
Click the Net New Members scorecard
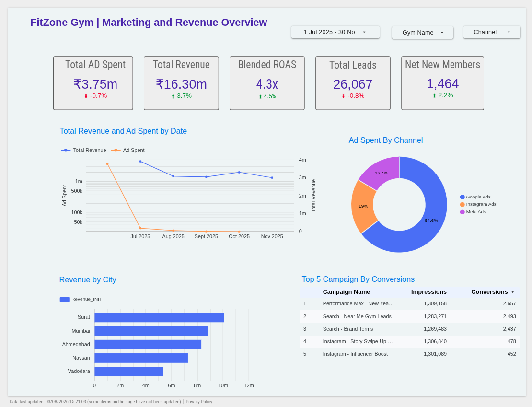[x=442, y=83]
